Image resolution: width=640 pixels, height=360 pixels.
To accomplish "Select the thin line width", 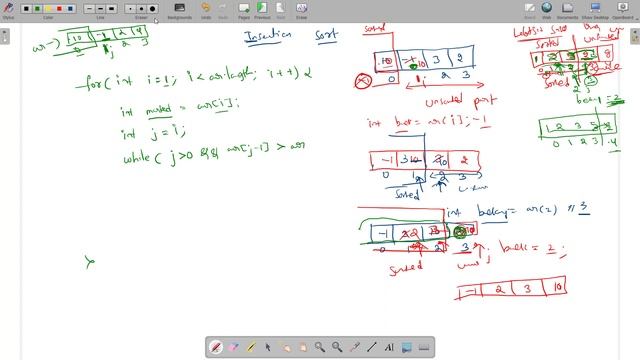I will pos(89,8).
